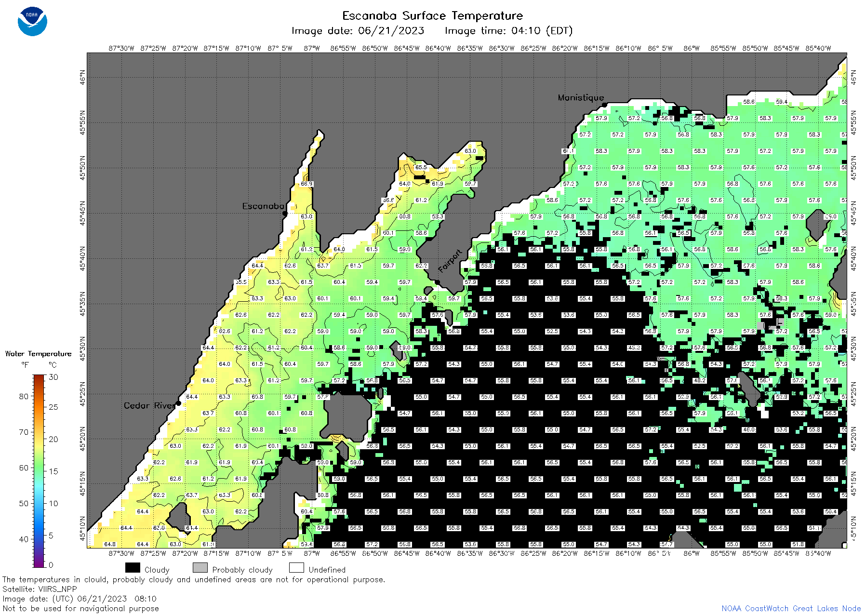The width and height of the screenshot is (866, 616).
Task: Click the 46.0 temperature reading
Action: (x=749, y=429)
